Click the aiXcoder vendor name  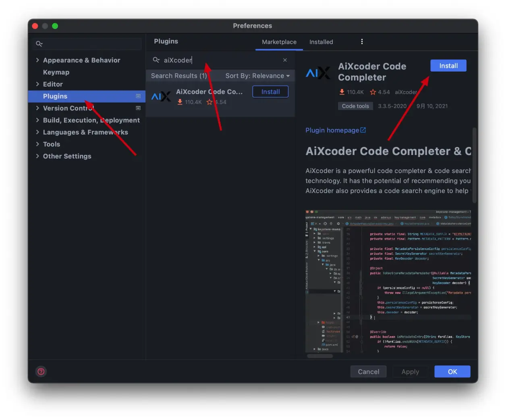[x=406, y=92]
